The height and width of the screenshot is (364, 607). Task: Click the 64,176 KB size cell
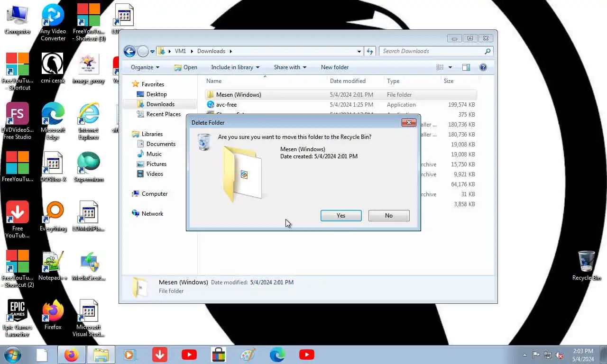point(463,184)
